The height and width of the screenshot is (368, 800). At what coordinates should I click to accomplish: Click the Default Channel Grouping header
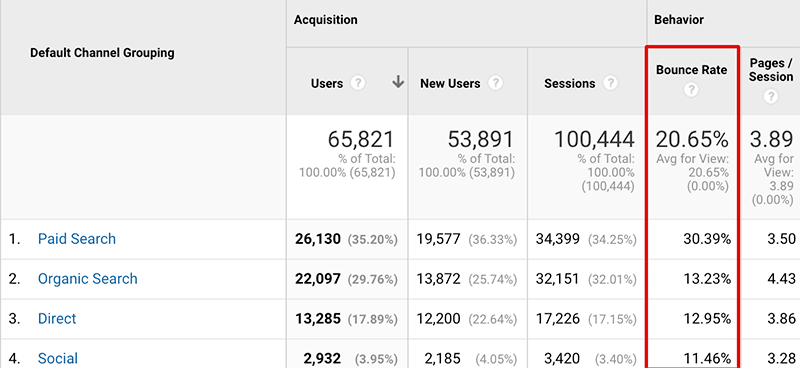102,53
